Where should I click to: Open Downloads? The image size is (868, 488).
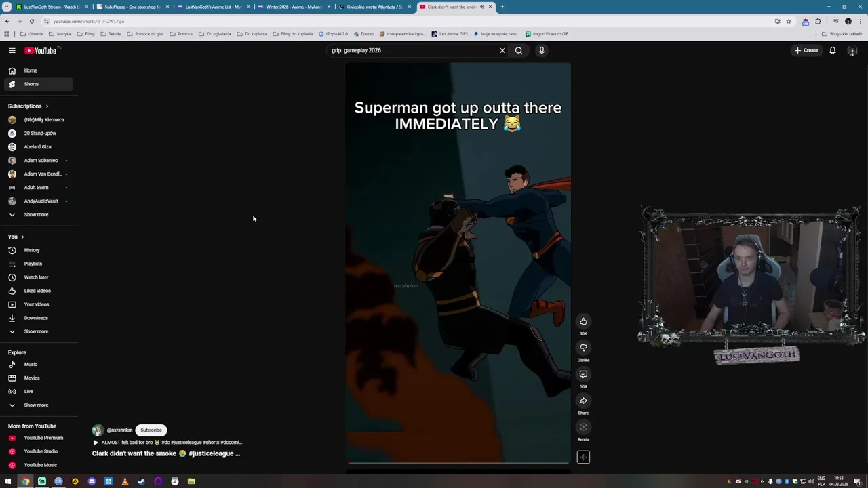pos(37,318)
